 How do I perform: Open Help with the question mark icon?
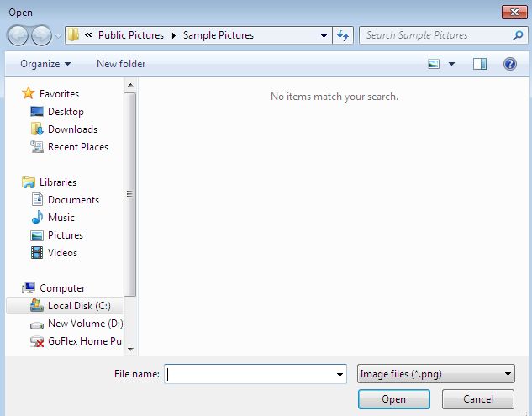[510, 64]
